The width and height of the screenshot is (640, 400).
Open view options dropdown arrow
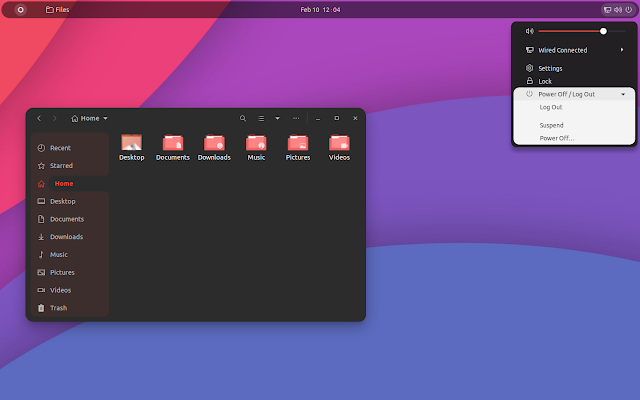[x=278, y=118]
